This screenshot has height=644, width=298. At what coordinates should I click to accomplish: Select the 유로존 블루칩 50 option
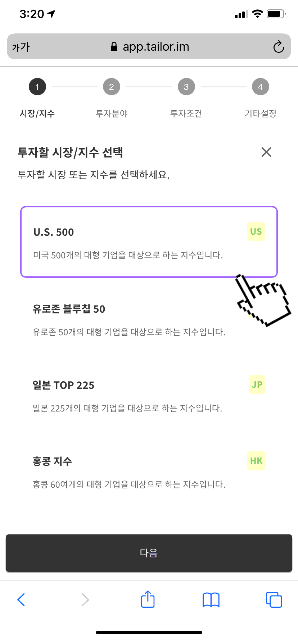pos(149,319)
